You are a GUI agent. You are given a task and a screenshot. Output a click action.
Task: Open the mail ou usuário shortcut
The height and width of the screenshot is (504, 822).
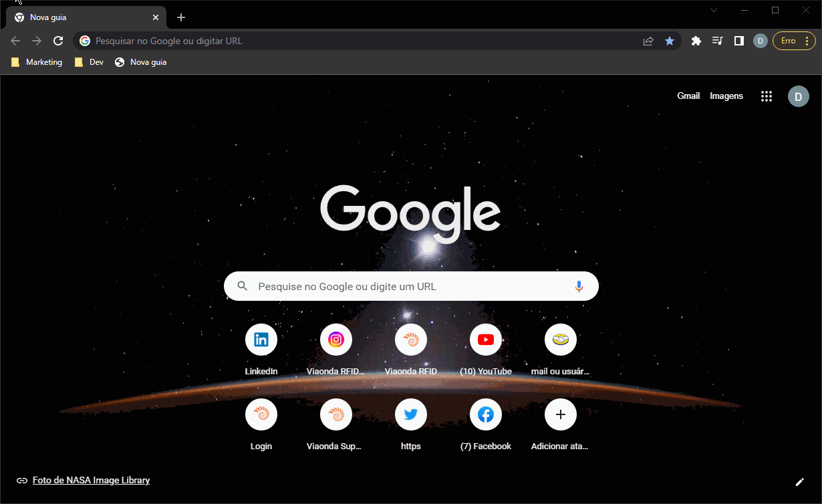click(561, 350)
